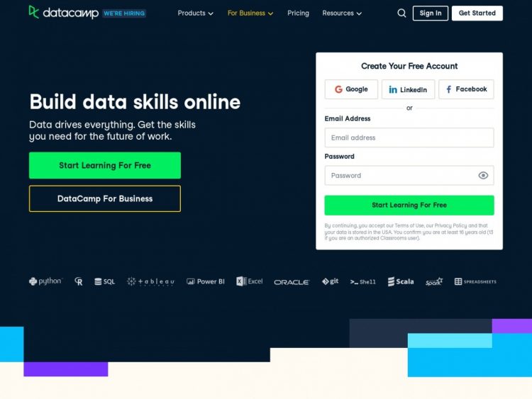This screenshot has width=532, height=399.
Task: Select the git logo
Action: (330, 281)
